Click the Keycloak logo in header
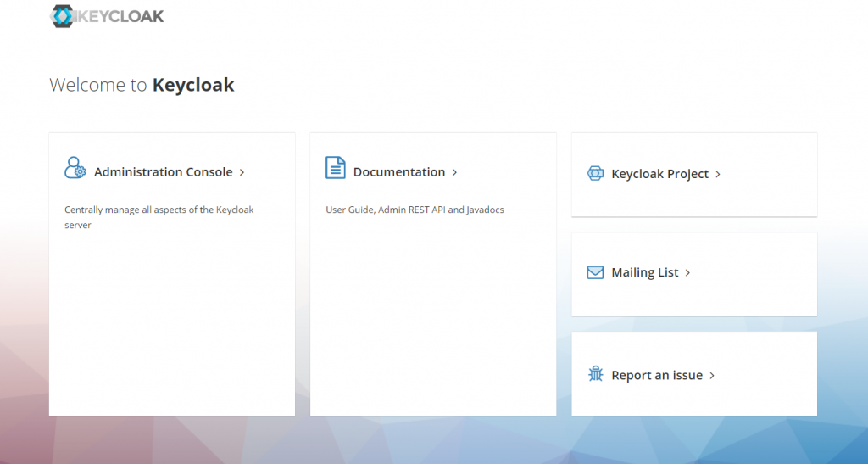 coord(106,17)
